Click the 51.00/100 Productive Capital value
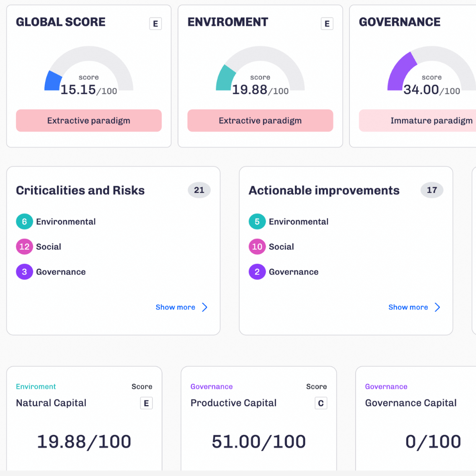This screenshot has height=476, width=476. pos(258,441)
